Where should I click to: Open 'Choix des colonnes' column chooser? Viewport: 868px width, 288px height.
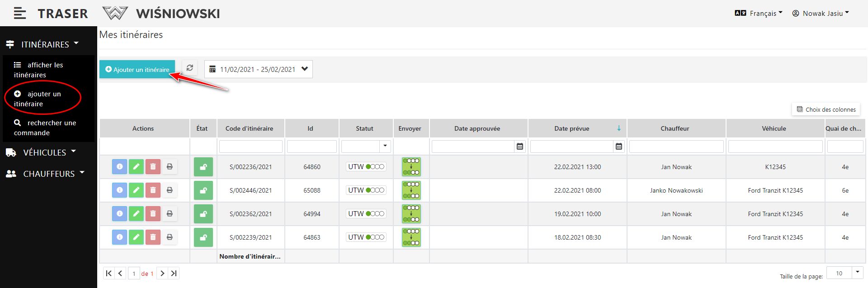coord(826,109)
